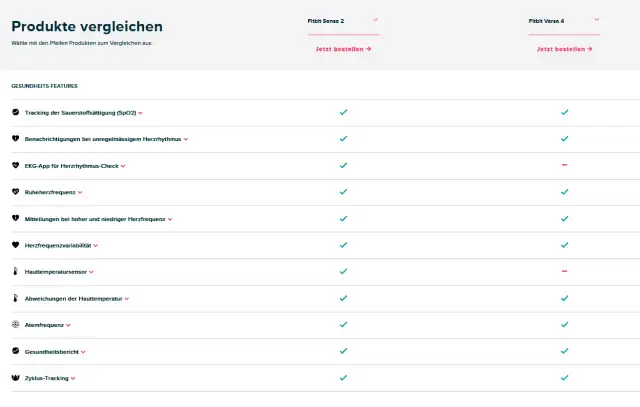Click the EKG-App heart icon
The height and width of the screenshot is (407, 640).
[15, 165]
